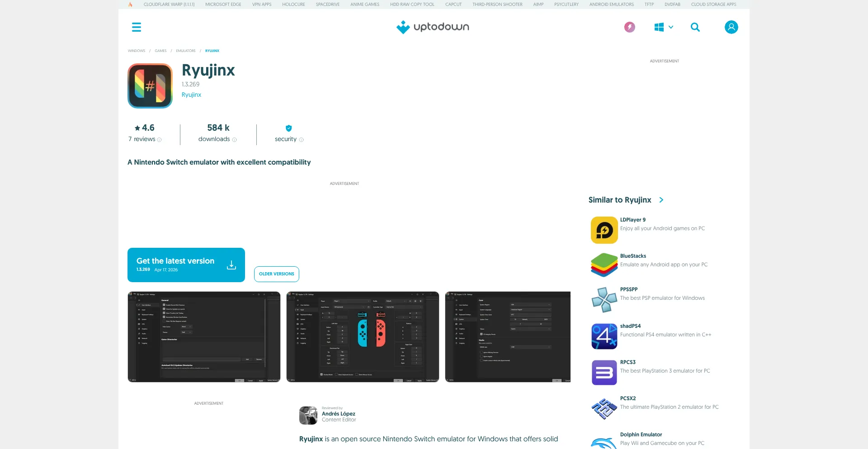Viewport: 868px width, 449px height.
Task: Go to Emulators breadcrumb
Action: [x=186, y=51]
